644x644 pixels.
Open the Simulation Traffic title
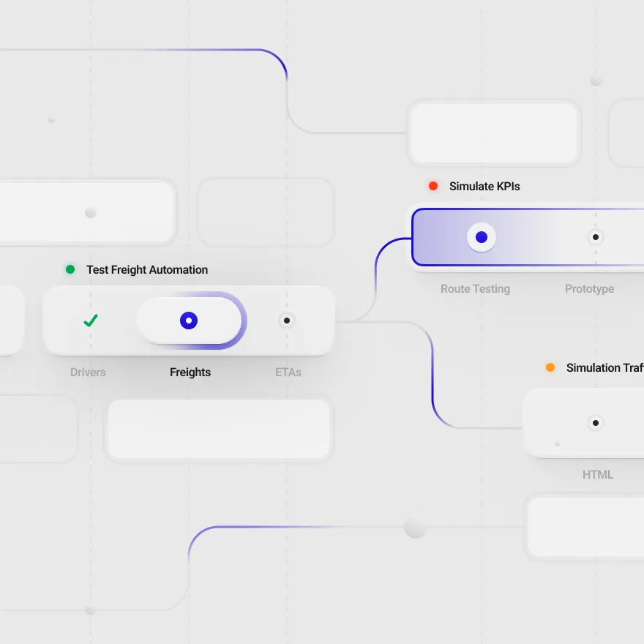pyautogui.click(x=605, y=367)
